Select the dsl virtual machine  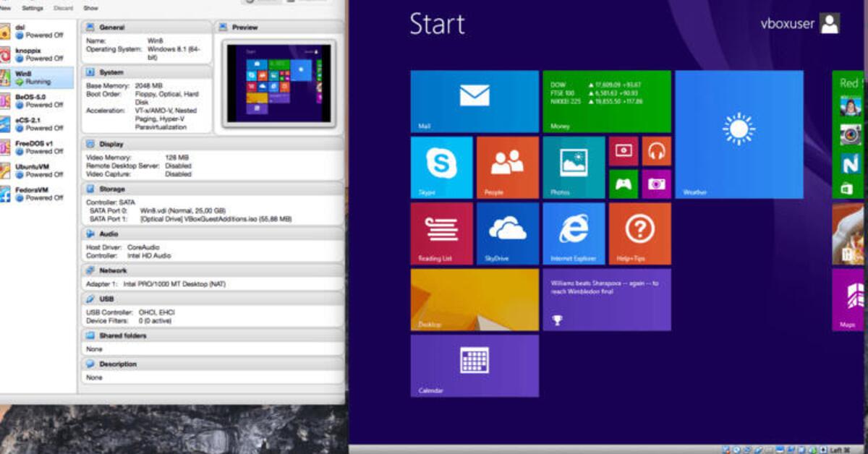tap(37, 31)
